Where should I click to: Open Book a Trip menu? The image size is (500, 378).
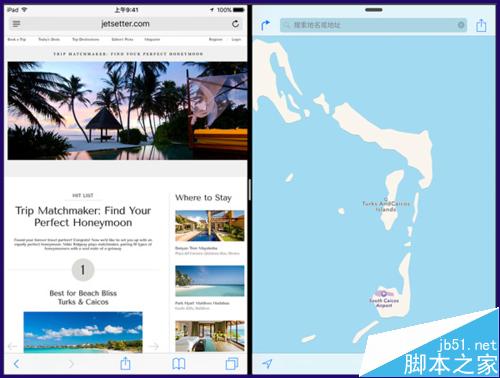(x=17, y=39)
